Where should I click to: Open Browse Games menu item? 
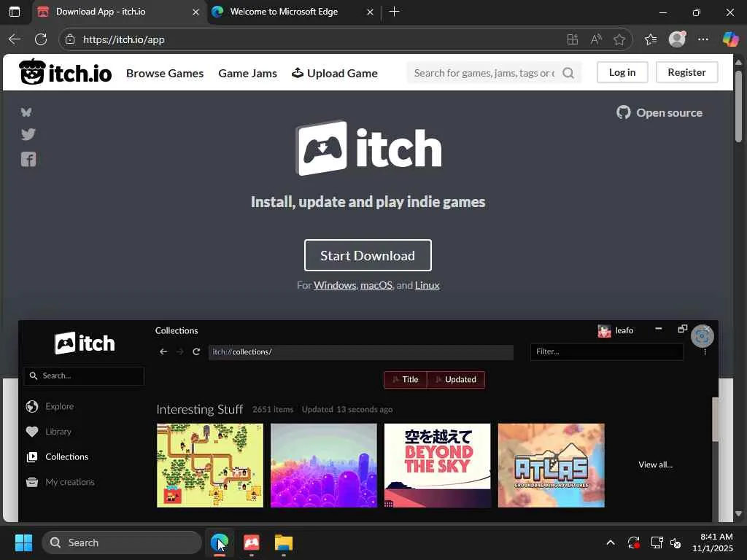tap(165, 74)
